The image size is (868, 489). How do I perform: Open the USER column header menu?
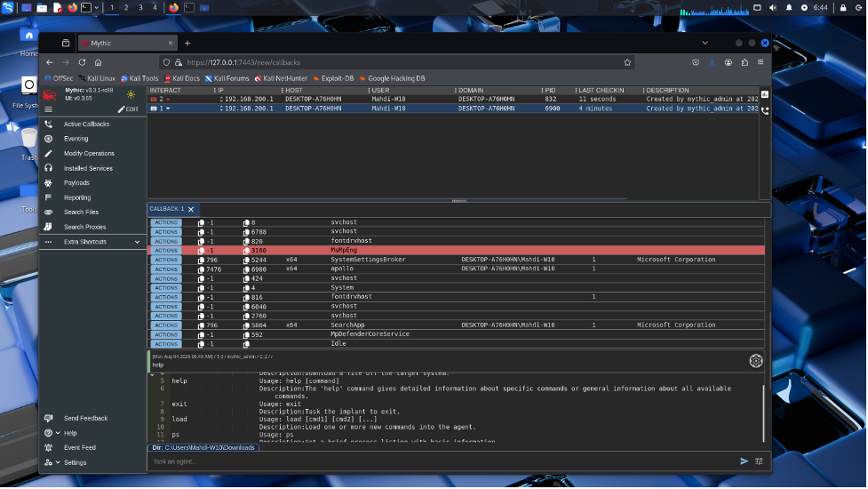point(370,91)
